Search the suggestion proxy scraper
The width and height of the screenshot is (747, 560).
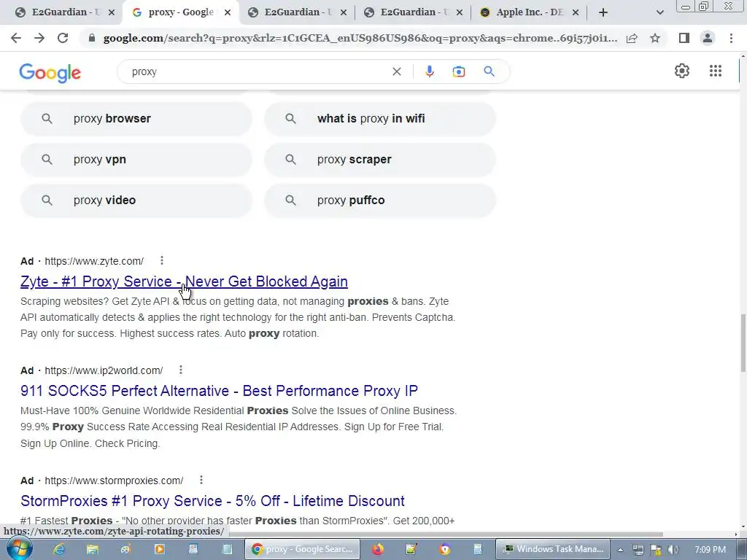click(x=380, y=160)
